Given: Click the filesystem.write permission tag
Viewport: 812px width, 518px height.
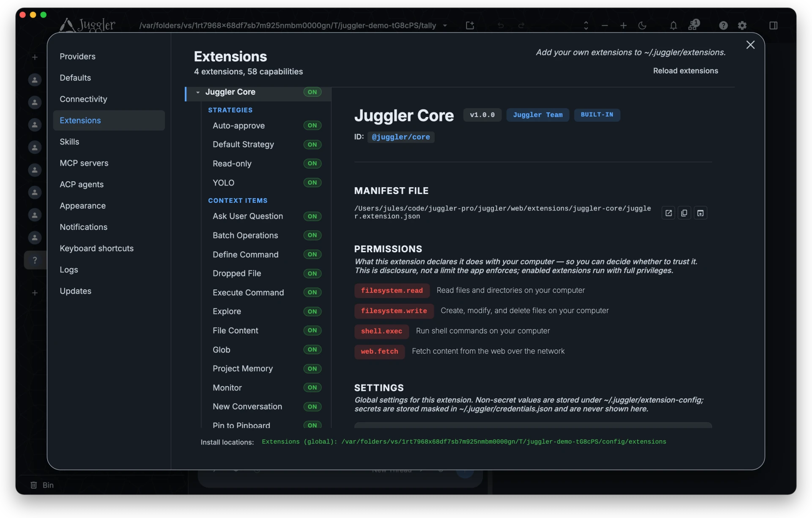Looking at the screenshot, I should coord(394,311).
